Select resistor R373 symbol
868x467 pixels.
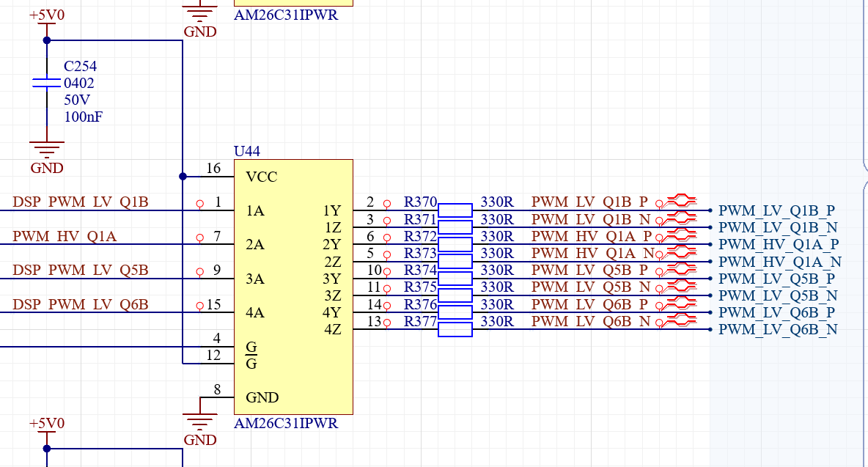tap(455, 261)
